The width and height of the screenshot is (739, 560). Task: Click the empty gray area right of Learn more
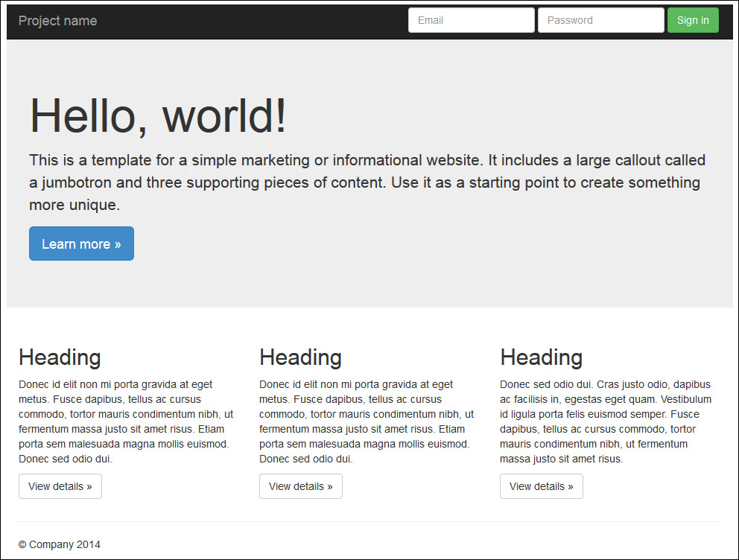pos(432,244)
